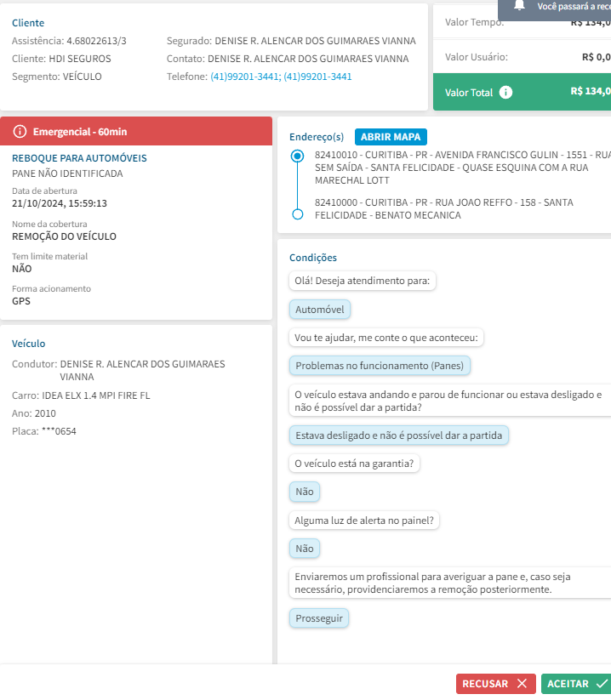Click 'Olá! Deseja atendimento para:' message

point(363,281)
